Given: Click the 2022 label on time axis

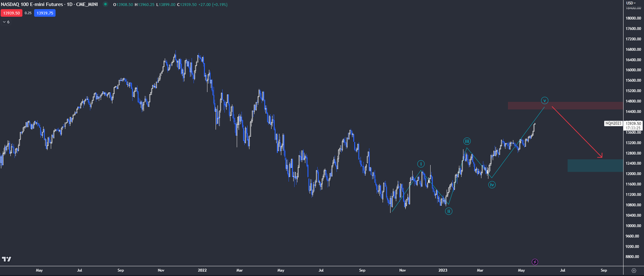Looking at the screenshot, I should point(202,271).
